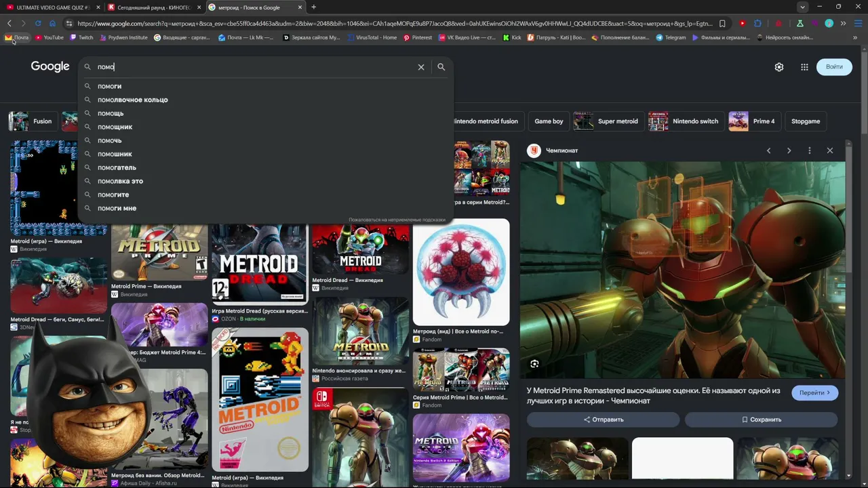The image size is (868, 488).
Task: Choose suggestion "помощник"
Action: (265, 127)
